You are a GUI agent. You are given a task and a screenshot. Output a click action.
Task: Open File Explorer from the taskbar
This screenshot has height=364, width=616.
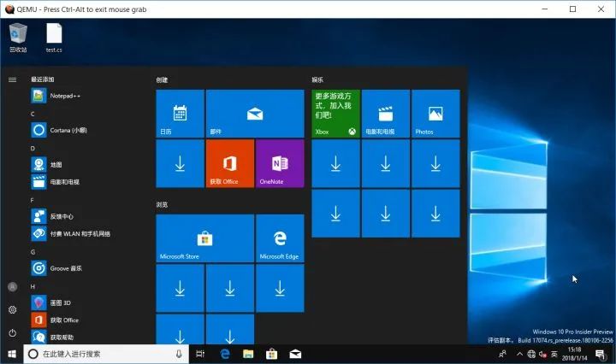tap(248, 355)
